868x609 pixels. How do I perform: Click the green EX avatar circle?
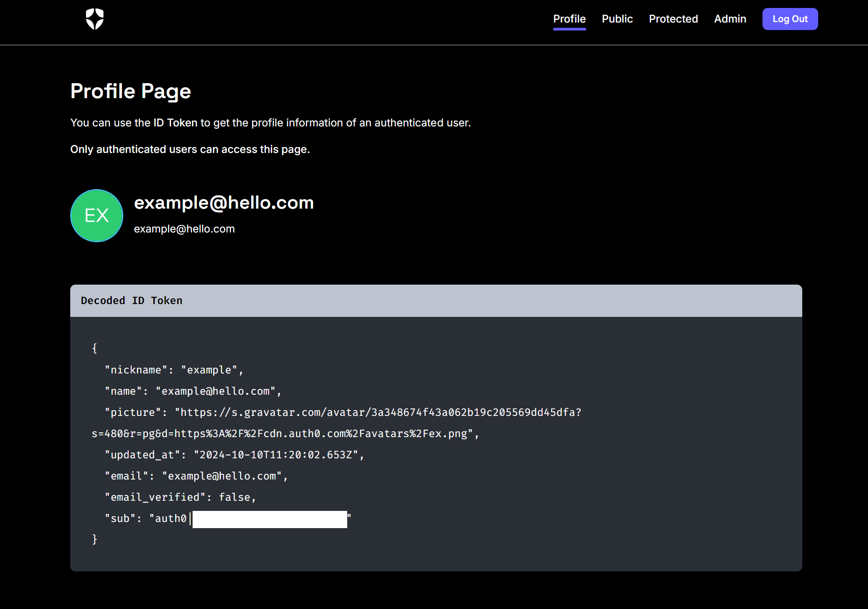(x=97, y=216)
